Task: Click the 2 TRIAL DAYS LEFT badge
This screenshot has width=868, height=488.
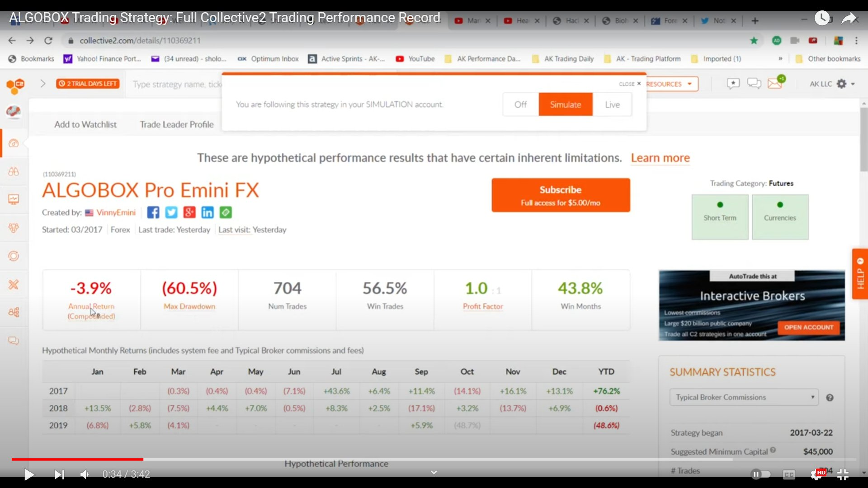Action: (88, 84)
